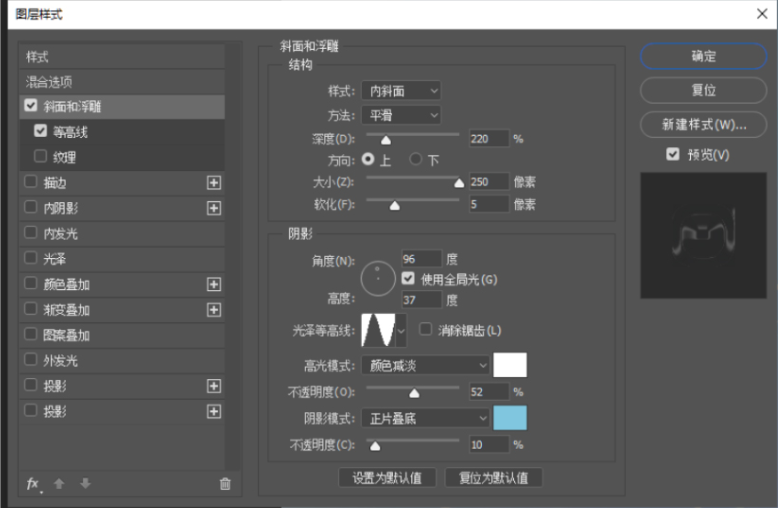This screenshot has width=778, height=508.
Task: Select the 纹理 sub-item label
Action: (x=65, y=157)
